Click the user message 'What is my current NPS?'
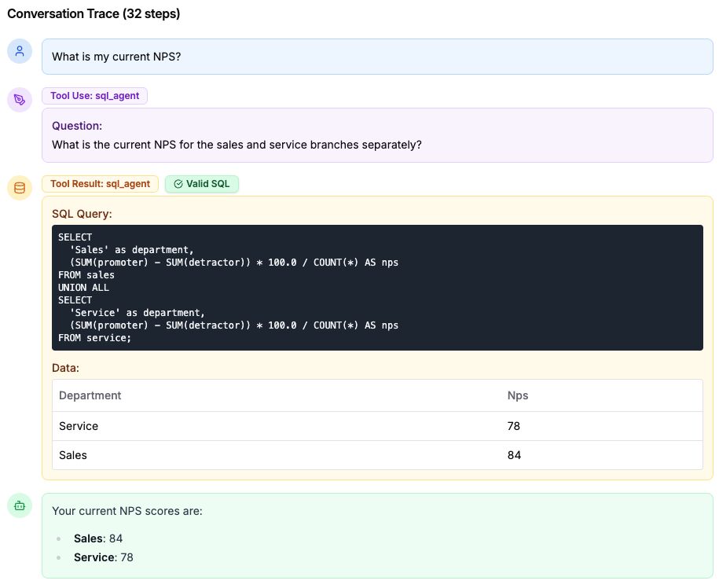Viewport: 719px width, 588px height. (116, 57)
